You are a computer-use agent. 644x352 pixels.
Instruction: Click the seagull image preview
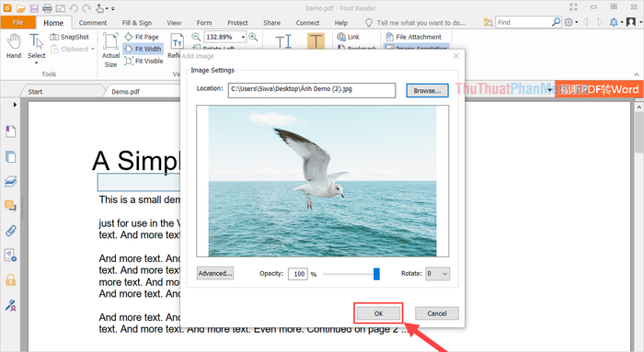[322, 181]
